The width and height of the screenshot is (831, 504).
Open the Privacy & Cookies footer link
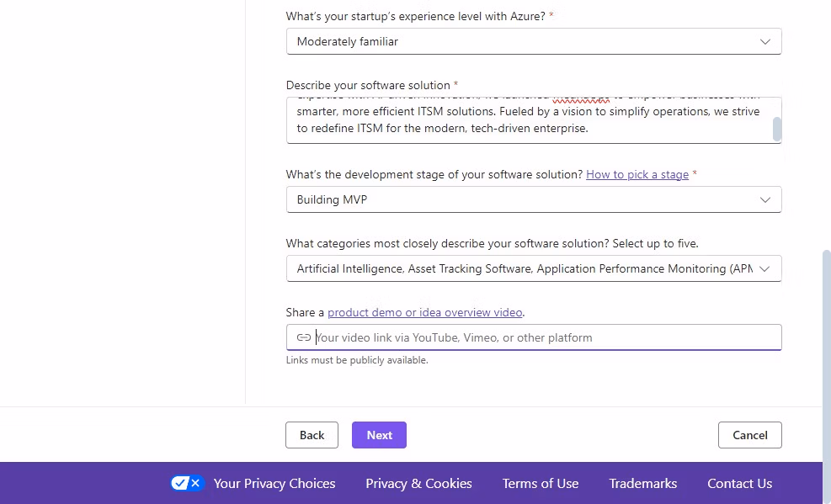[418, 483]
